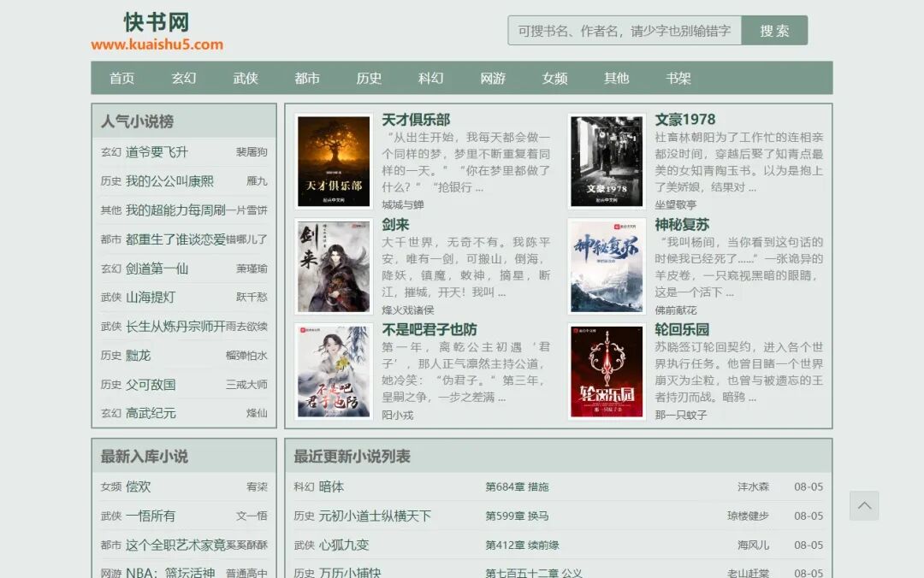Open the 首页 navigation tab

(122, 79)
